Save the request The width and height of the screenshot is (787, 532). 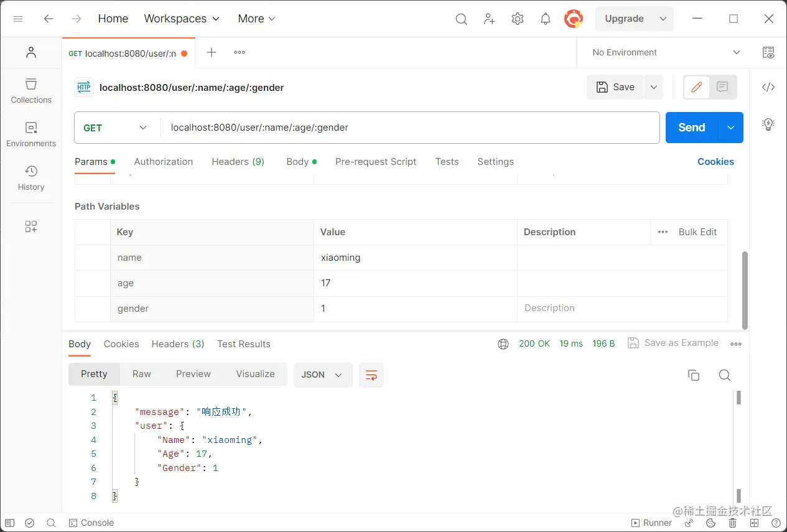click(x=616, y=87)
